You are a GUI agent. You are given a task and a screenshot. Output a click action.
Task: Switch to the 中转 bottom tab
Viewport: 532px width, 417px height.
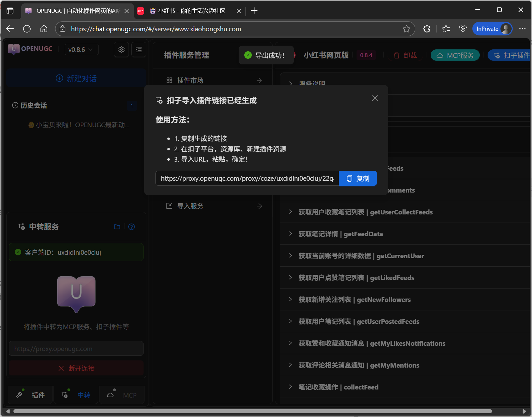[76, 395]
